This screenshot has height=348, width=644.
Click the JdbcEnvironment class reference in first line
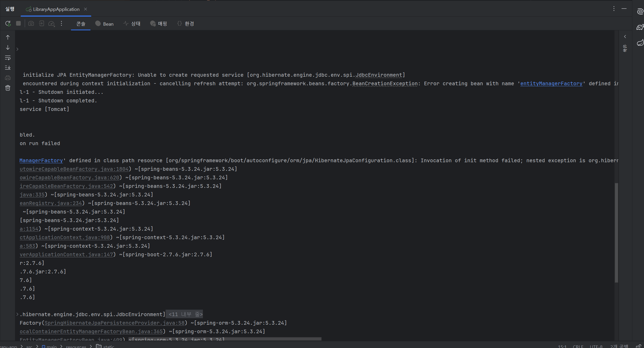pyautogui.click(x=379, y=75)
